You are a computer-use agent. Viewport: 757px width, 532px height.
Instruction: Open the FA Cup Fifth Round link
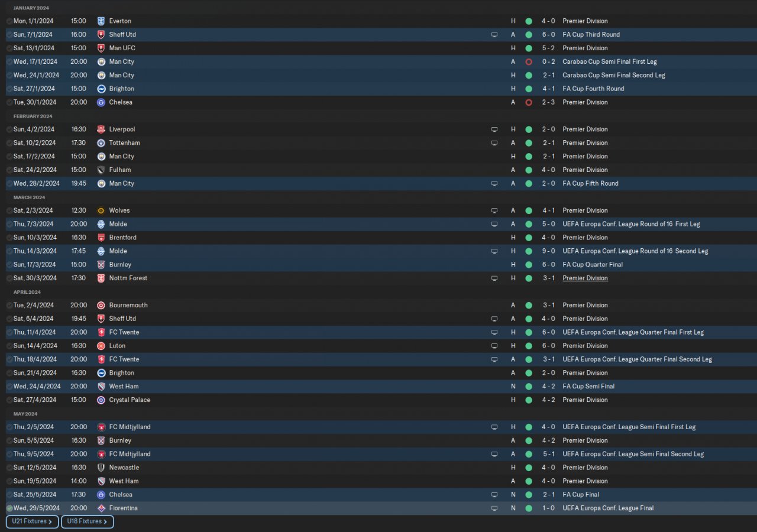(x=590, y=183)
